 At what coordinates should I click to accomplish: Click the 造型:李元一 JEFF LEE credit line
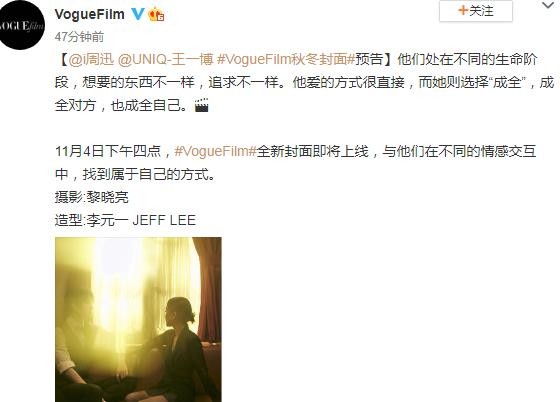(125, 220)
